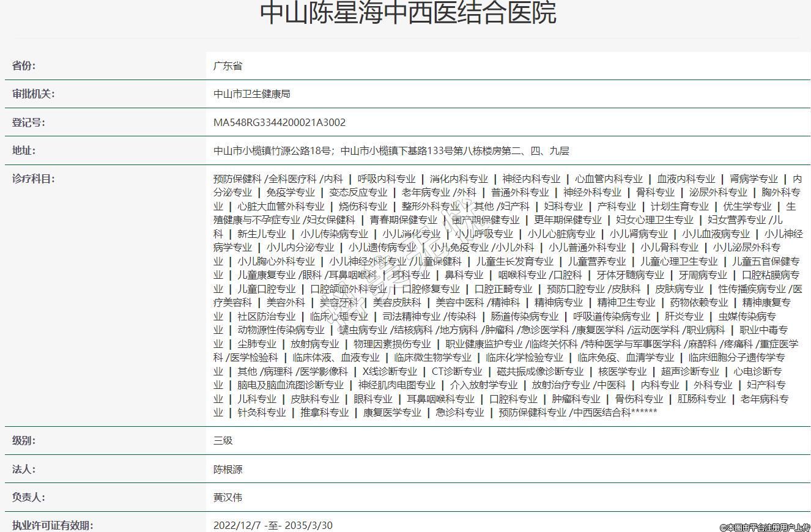Viewport: 811px width, 532px height.
Task: Click the 广东省 province value
Action: tap(228, 66)
